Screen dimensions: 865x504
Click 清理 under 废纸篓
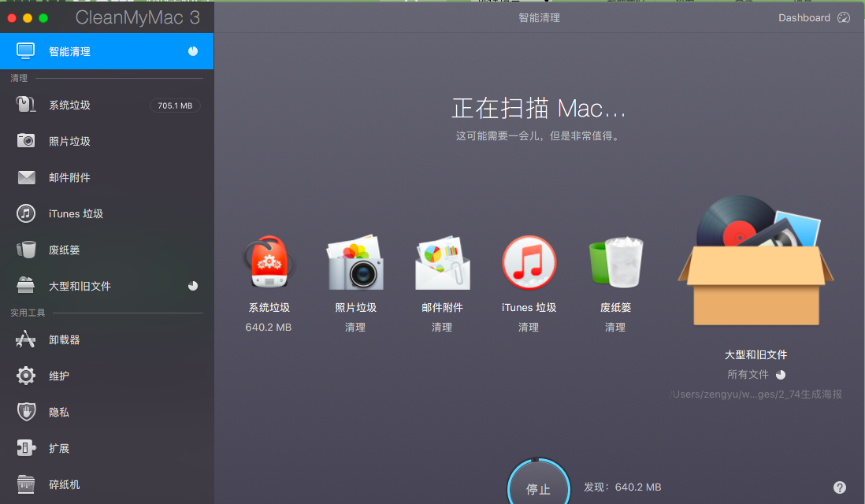click(x=615, y=327)
